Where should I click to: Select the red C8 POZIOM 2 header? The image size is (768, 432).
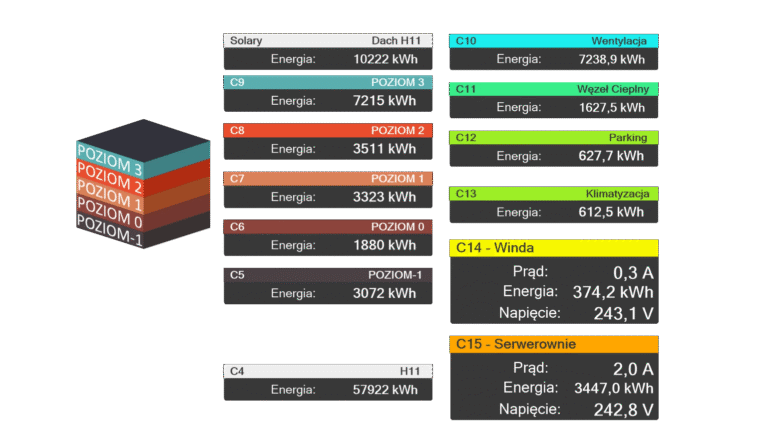[x=328, y=130]
